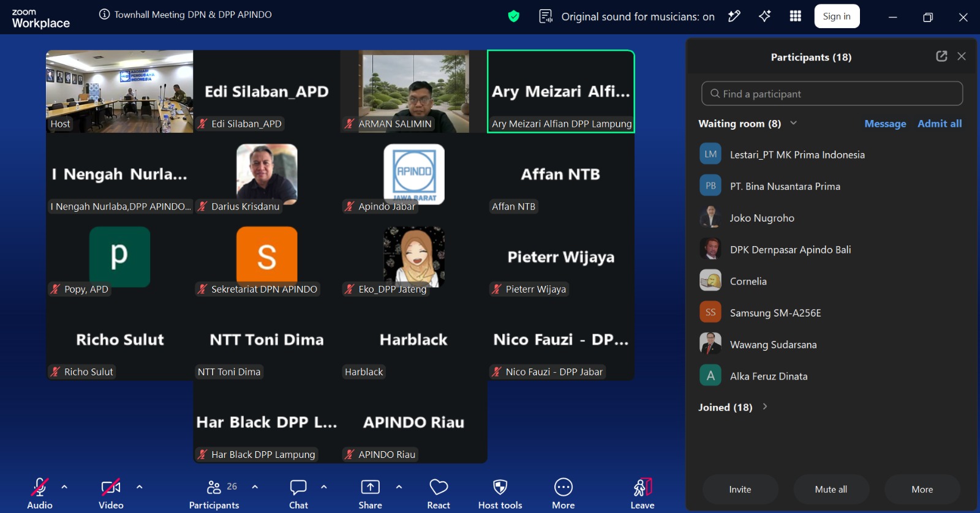Image resolution: width=980 pixels, height=513 pixels.
Task: Show meeting info icon beside meeting title
Action: (105, 15)
